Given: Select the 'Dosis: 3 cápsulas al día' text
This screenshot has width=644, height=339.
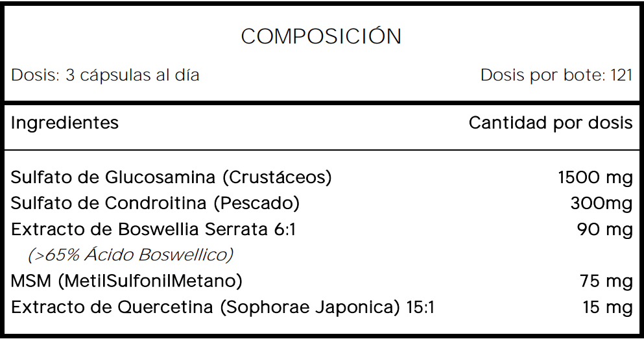Looking at the screenshot, I should point(105,75).
